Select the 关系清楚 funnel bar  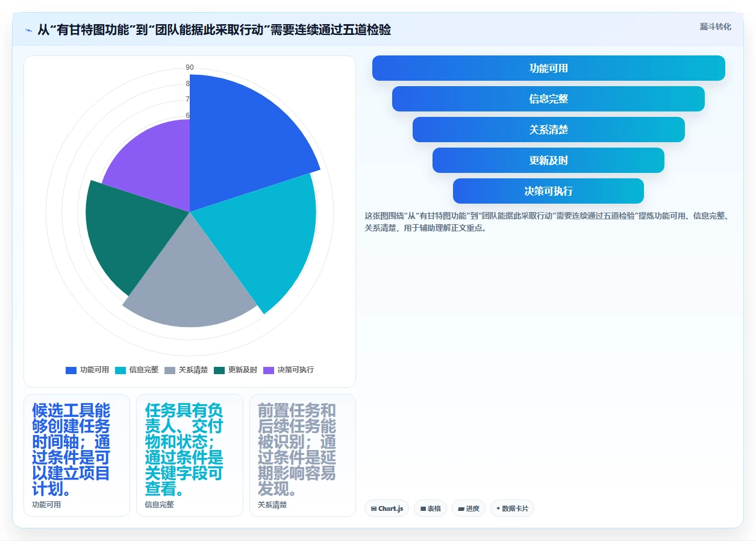point(548,130)
